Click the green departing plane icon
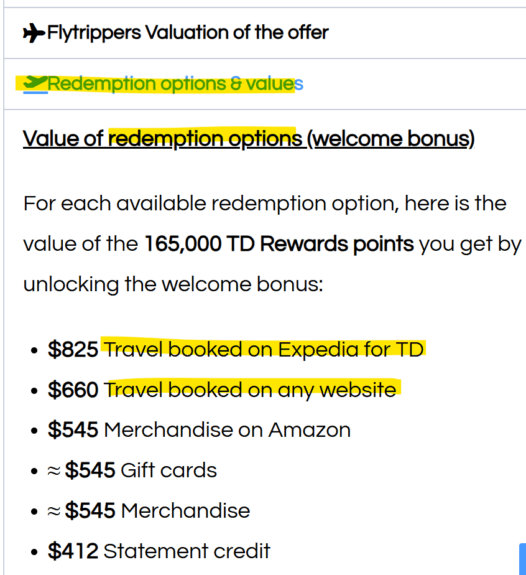This screenshot has height=575, width=526. point(35,84)
